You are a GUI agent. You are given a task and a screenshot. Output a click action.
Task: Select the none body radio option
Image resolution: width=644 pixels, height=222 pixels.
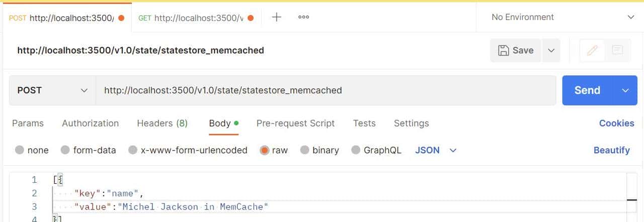[x=20, y=150]
